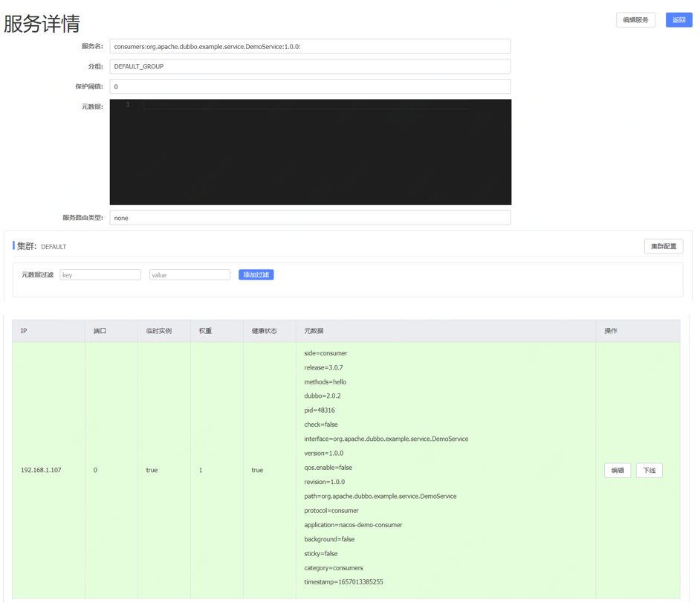The height and width of the screenshot is (603, 700).
Task: Open 集群配置 for the DEFAULT cluster
Action: coord(663,246)
